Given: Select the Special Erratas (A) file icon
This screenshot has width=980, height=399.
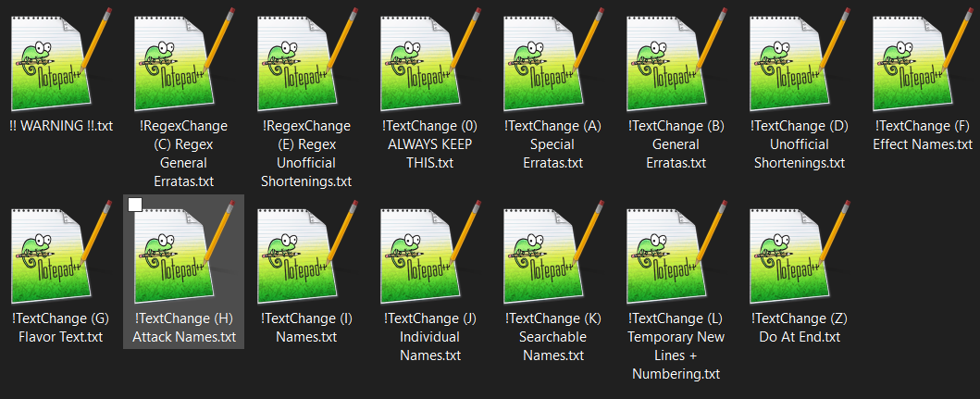Looking at the screenshot, I should [x=553, y=59].
